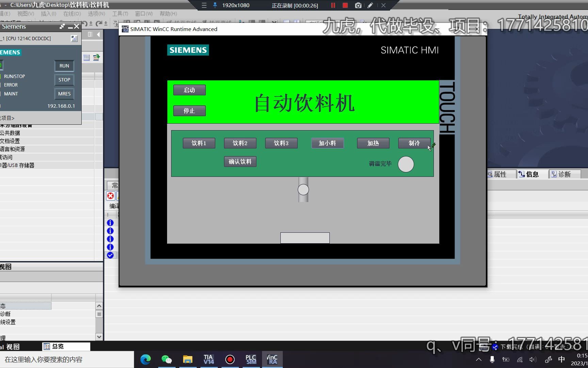Open 语言和资源 tree item
The width and height of the screenshot is (588, 368).
click(13, 149)
